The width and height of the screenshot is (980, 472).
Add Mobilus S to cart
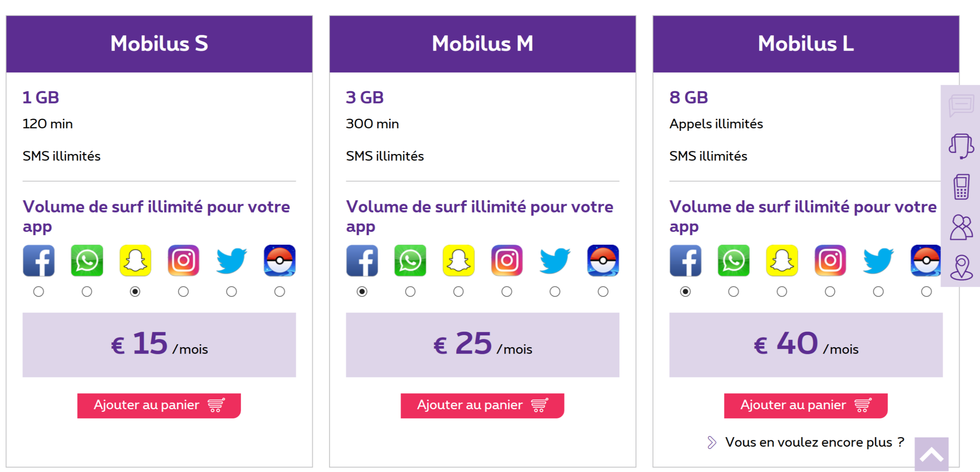tap(159, 405)
